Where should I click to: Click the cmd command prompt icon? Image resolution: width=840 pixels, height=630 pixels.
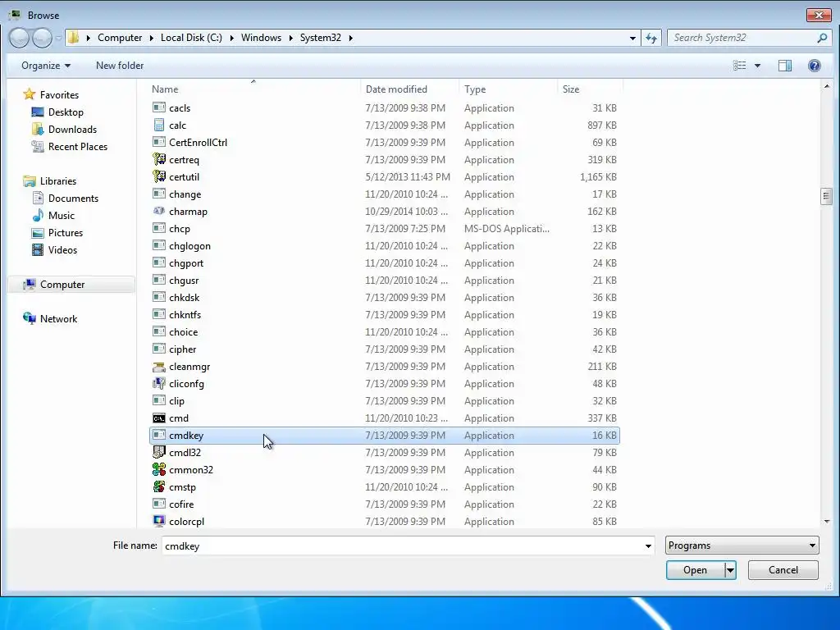(x=158, y=418)
